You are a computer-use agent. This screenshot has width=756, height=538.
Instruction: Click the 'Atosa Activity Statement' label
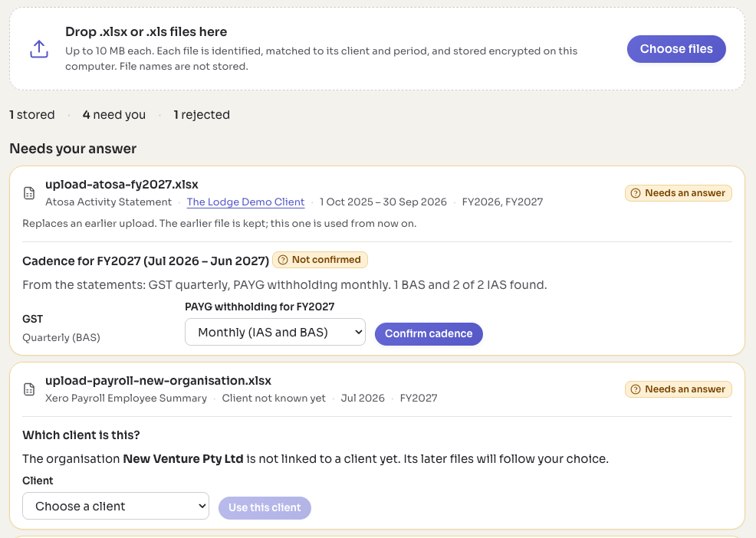[x=108, y=202]
